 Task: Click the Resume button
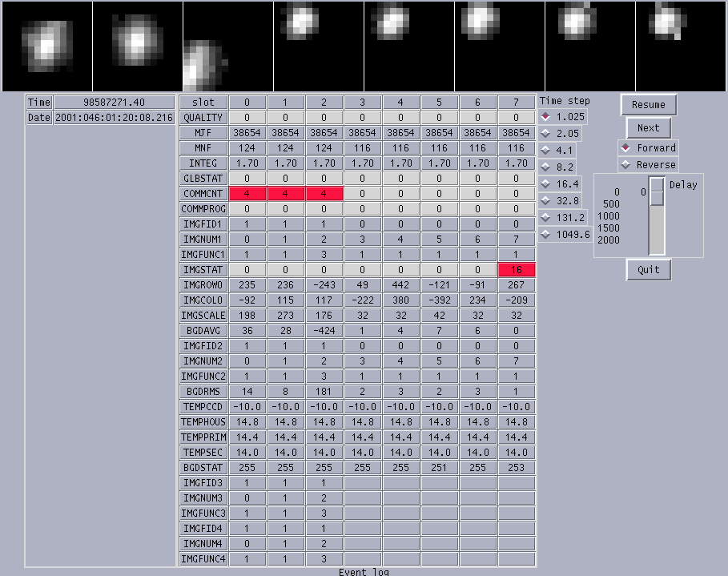pyautogui.click(x=648, y=105)
